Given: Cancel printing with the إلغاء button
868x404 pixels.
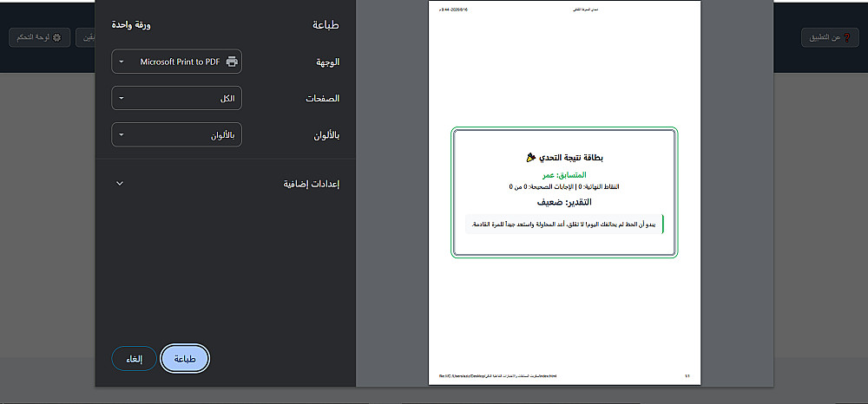Looking at the screenshot, I should coord(134,359).
